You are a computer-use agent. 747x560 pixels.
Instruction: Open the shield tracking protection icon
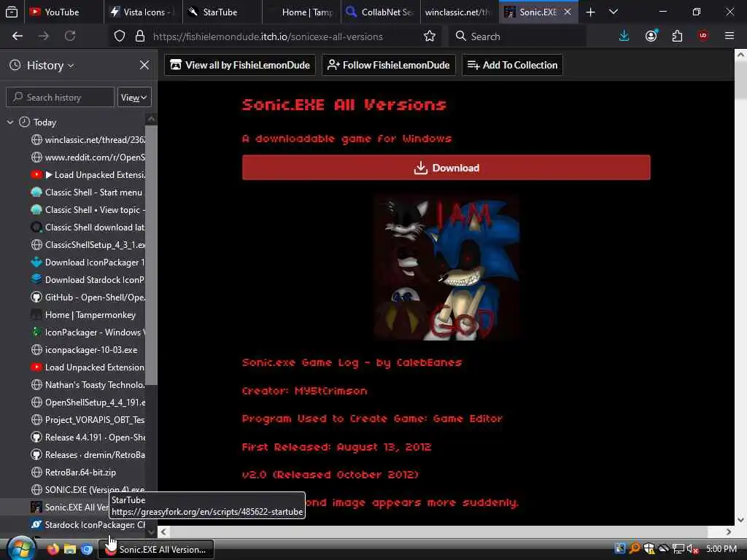tap(120, 36)
